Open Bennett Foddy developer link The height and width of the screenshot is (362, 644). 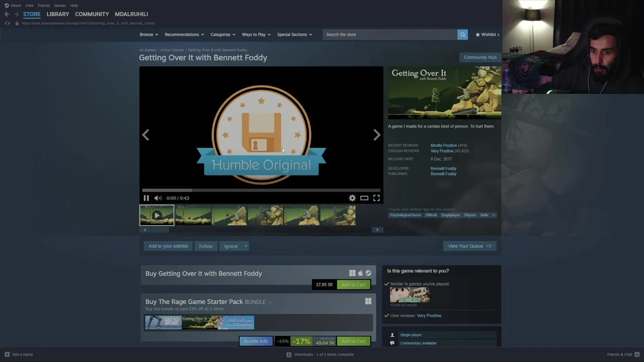(x=443, y=168)
